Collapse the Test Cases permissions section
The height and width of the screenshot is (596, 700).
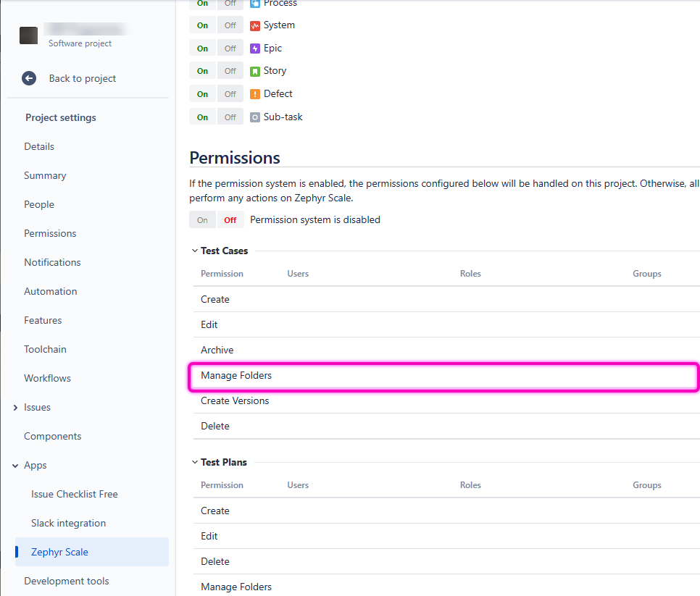194,251
